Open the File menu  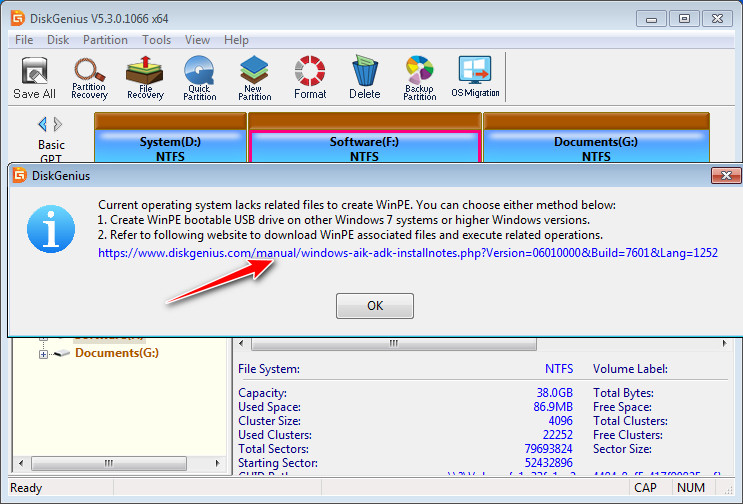point(24,40)
